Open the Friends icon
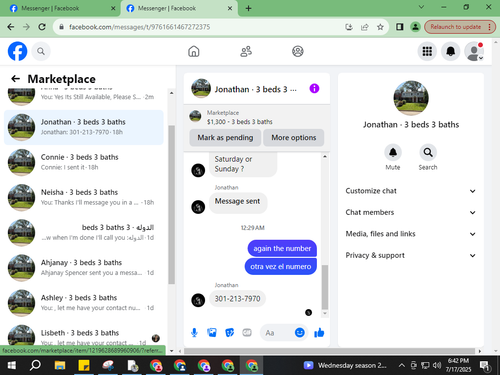 point(246,51)
